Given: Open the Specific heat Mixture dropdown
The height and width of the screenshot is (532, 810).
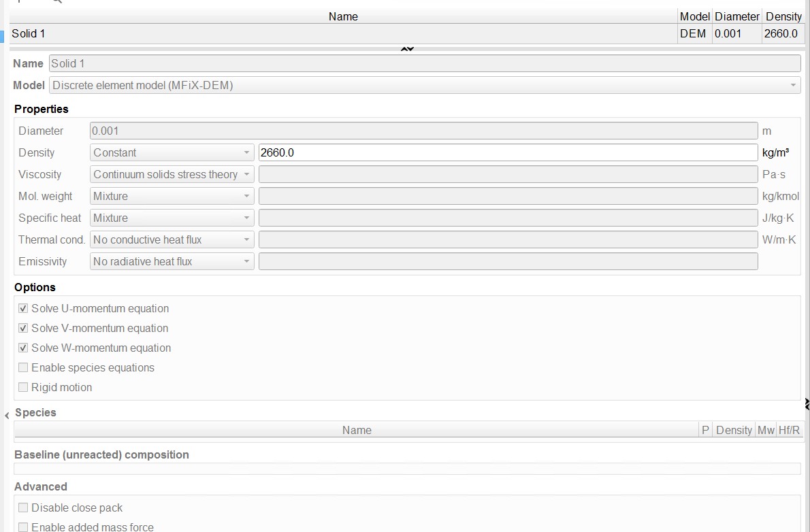Looking at the screenshot, I should [x=172, y=218].
